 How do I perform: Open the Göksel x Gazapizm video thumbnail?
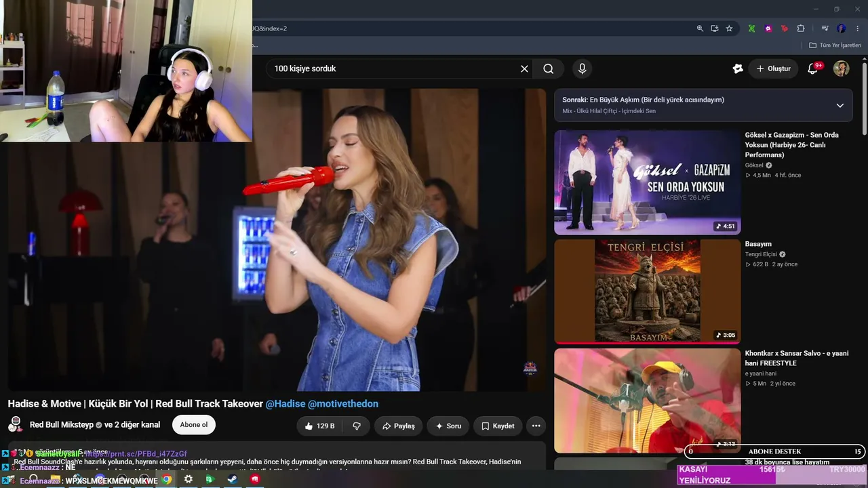(x=647, y=182)
